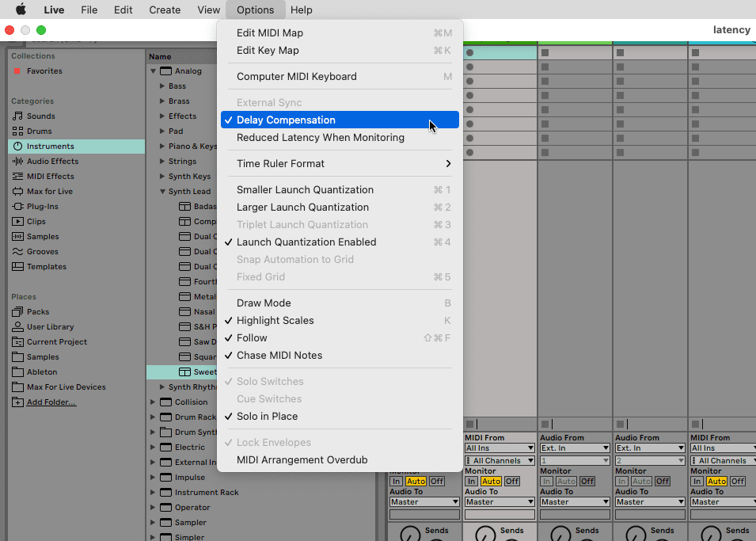Select the Metal preset in Synth Lead
The width and height of the screenshot is (756, 541).
click(204, 297)
